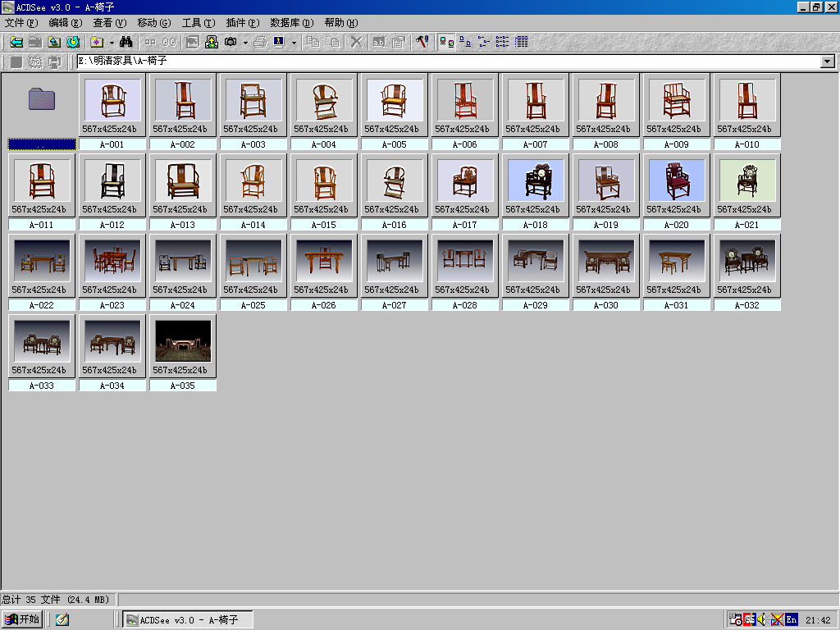Switch to list view mode button
Image resolution: width=840 pixels, height=630 pixels.
click(503, 42)
